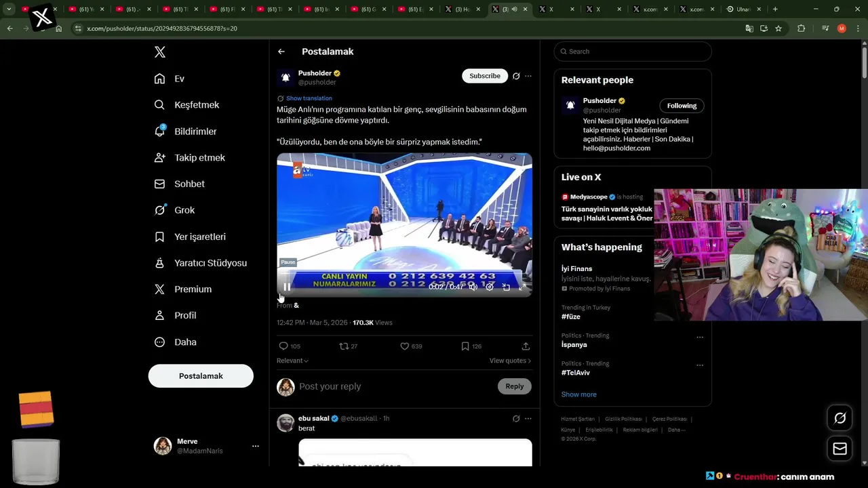Click the video progress bar
This screenshot has width=868, height=488.
[x=404, y=274]
